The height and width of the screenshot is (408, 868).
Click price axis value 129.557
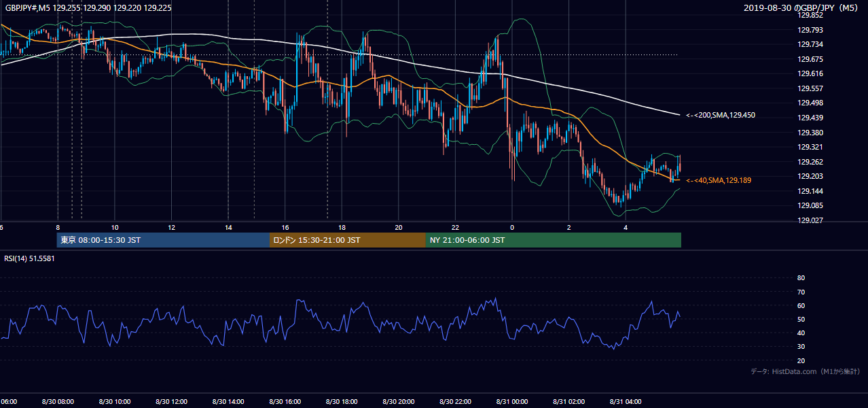point(810,88)
